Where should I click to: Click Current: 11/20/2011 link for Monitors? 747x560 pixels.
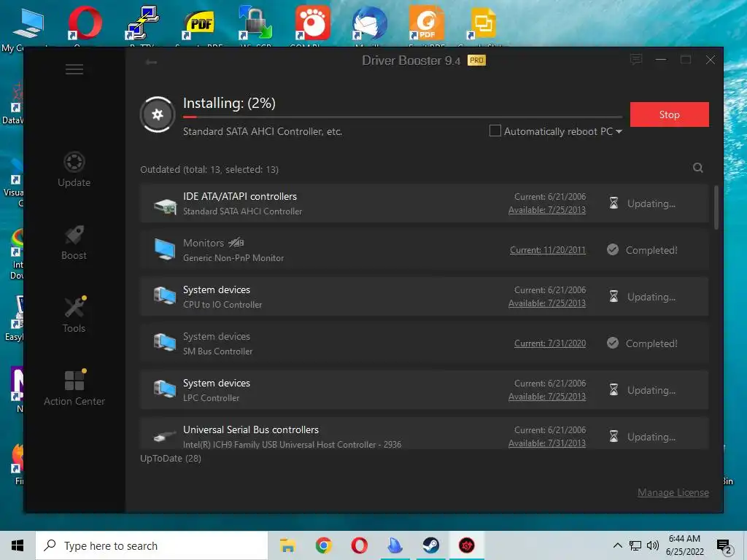click(547, 250)
